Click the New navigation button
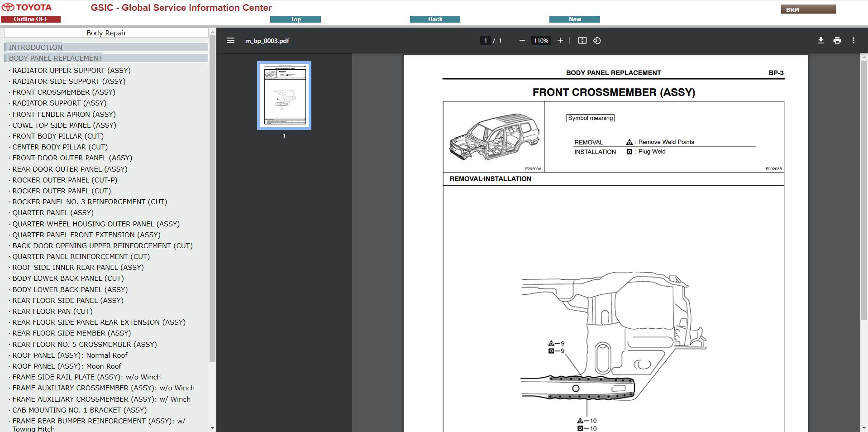This screenshot has width=868, height=432. coord(575,19)
